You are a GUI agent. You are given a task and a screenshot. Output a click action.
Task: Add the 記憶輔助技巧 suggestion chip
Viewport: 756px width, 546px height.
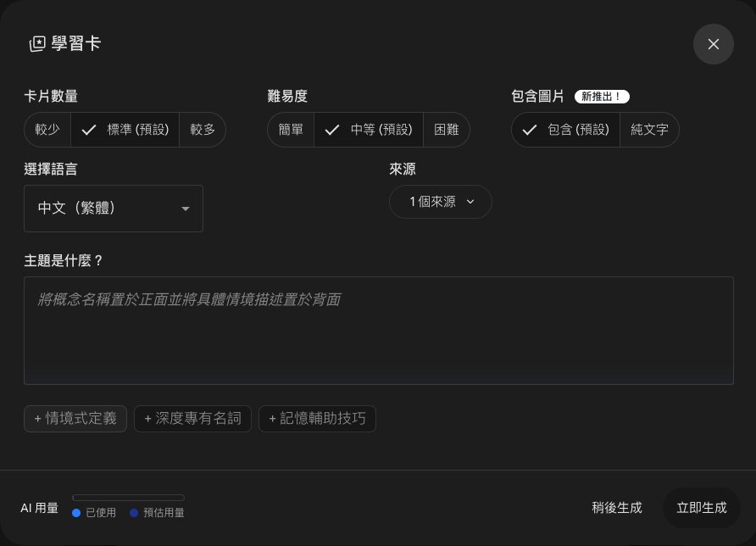pyautogui.click(x=317, y=418)
